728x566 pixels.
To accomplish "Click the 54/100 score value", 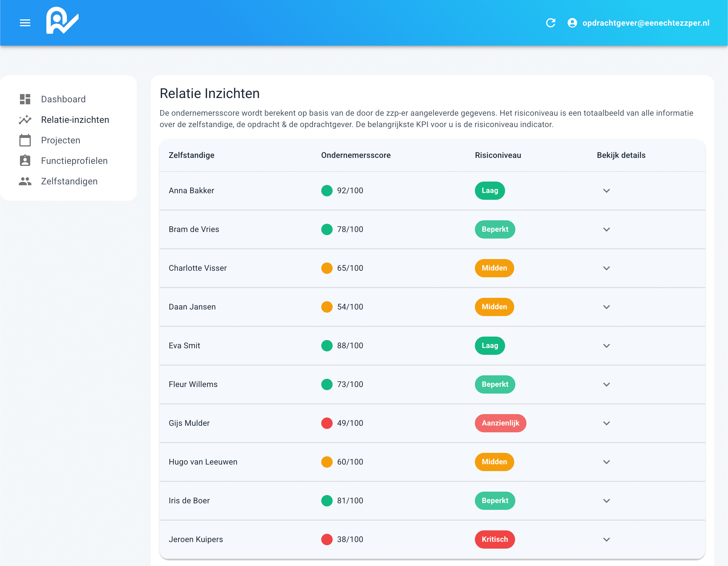I will (350, 307).
